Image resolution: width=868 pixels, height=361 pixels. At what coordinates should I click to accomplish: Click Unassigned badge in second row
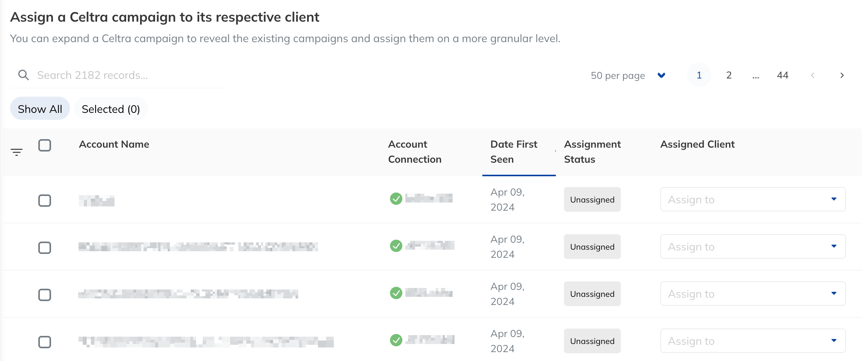pyautogui.click(x=592, y=247)
